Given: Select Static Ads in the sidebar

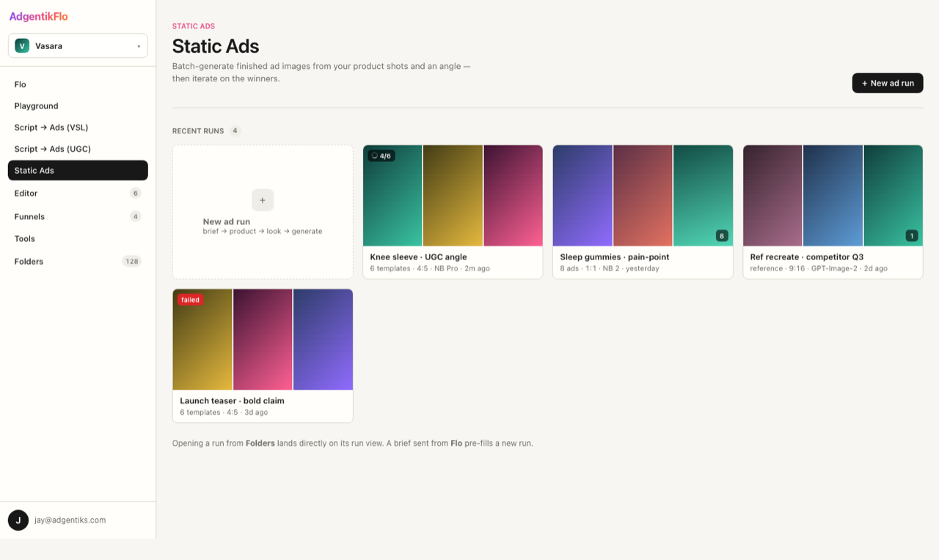Looking at the screenshot, I should [x=78, y=170].
